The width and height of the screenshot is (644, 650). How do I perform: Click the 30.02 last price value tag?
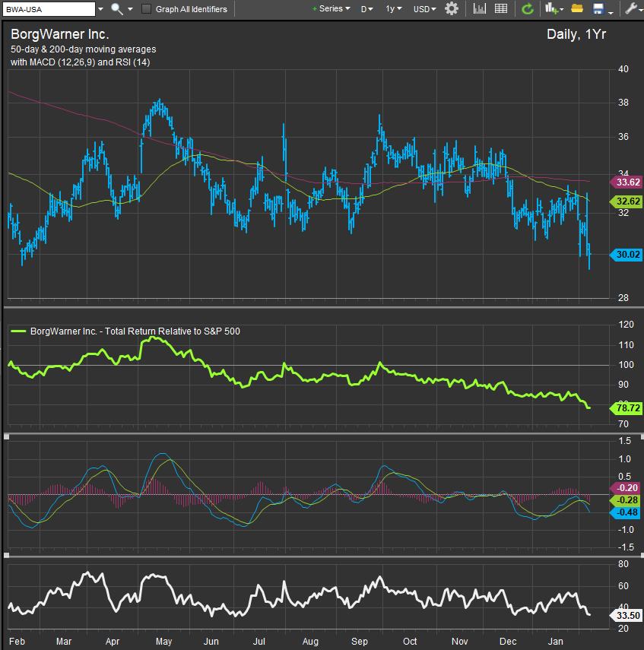pos(626,255)
